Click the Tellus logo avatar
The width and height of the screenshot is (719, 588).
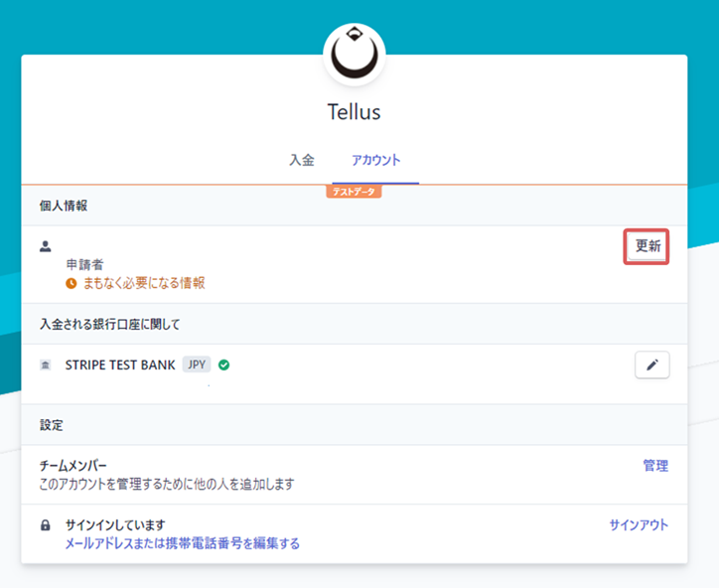354,55
